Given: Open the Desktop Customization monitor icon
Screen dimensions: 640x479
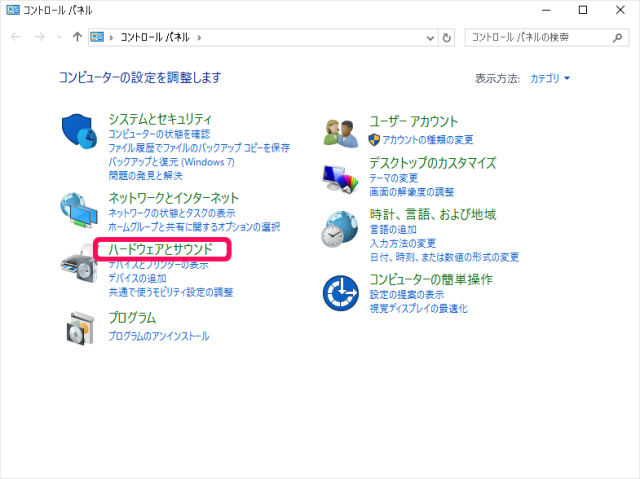Looking at the screenshot, I should [341, 179].
